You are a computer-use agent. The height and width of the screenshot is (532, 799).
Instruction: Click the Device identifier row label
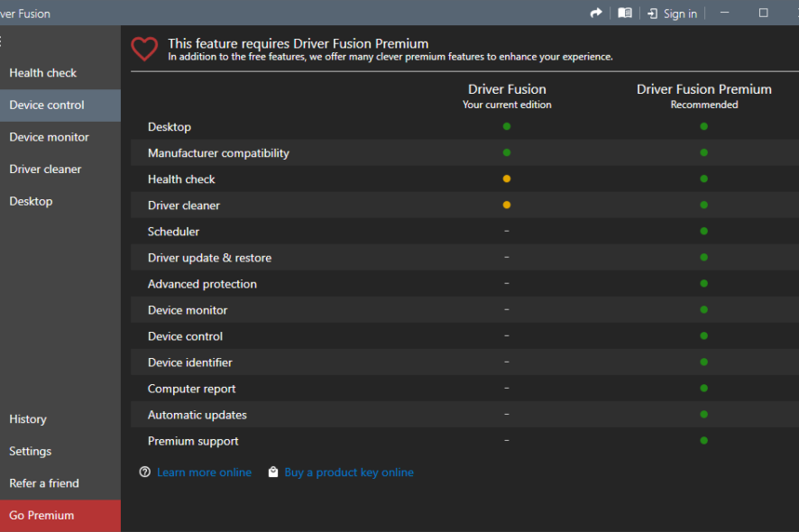[190, 362]
